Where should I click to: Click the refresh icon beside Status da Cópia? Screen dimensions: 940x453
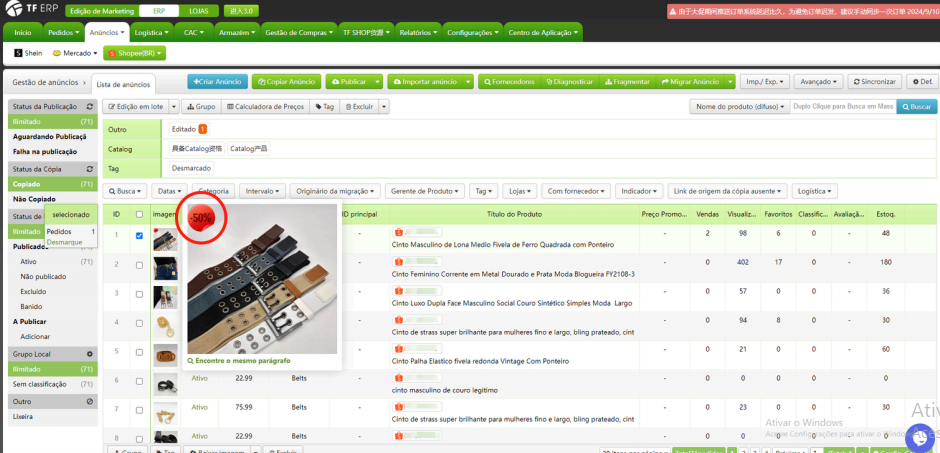91,168
